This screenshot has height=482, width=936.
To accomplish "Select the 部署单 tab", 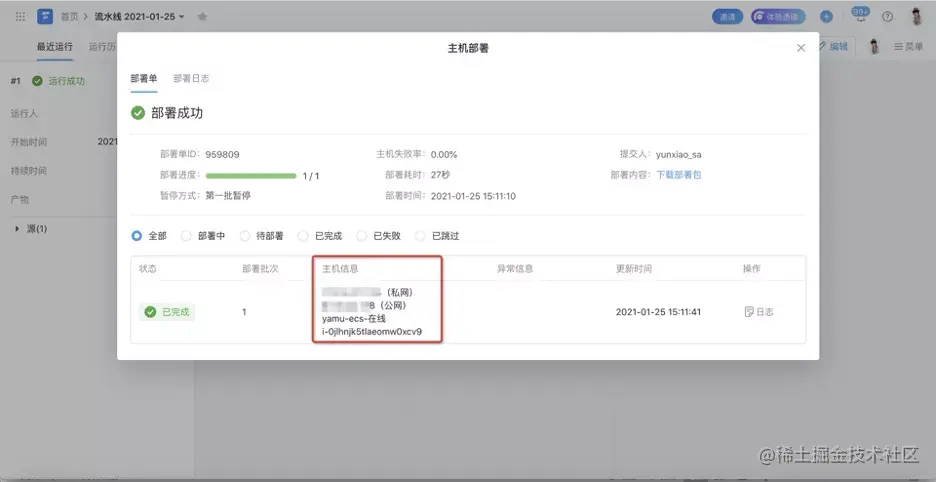I will click(x=144, y=78).
